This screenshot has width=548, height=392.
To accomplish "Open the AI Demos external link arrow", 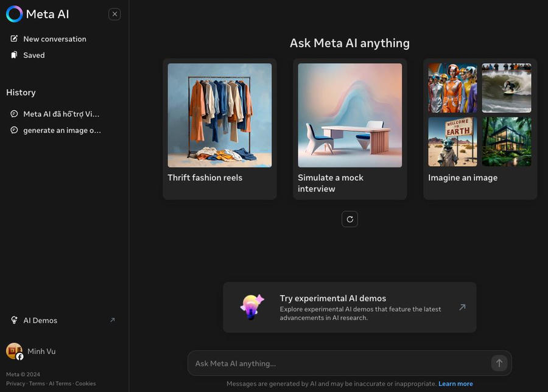I will (x=112, y=320).
